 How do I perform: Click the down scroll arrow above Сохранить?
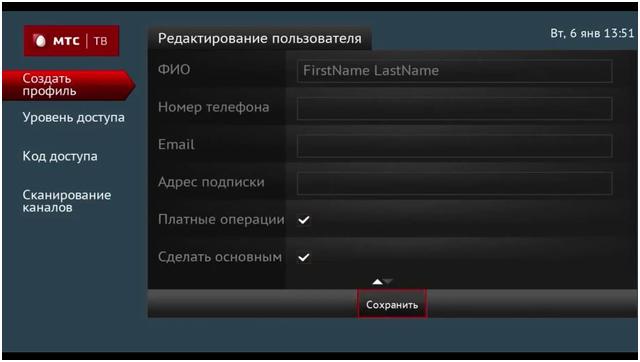coord(388,281)
